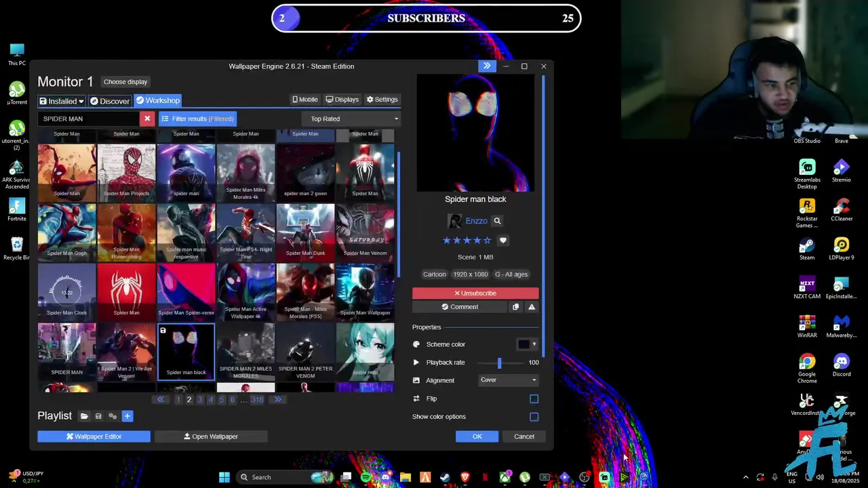Screen dimensions: 868x488
Task: Copy wallpaper link icon next to Comment
Action: [x=515, y=307]
